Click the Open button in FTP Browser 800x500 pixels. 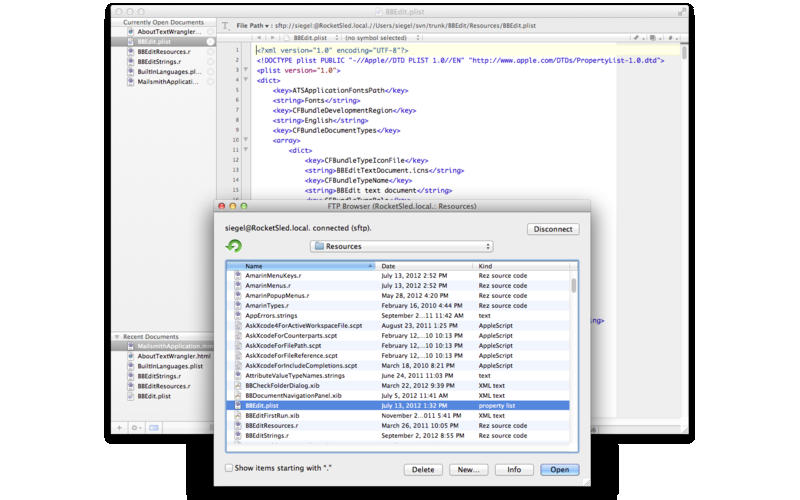560,469
